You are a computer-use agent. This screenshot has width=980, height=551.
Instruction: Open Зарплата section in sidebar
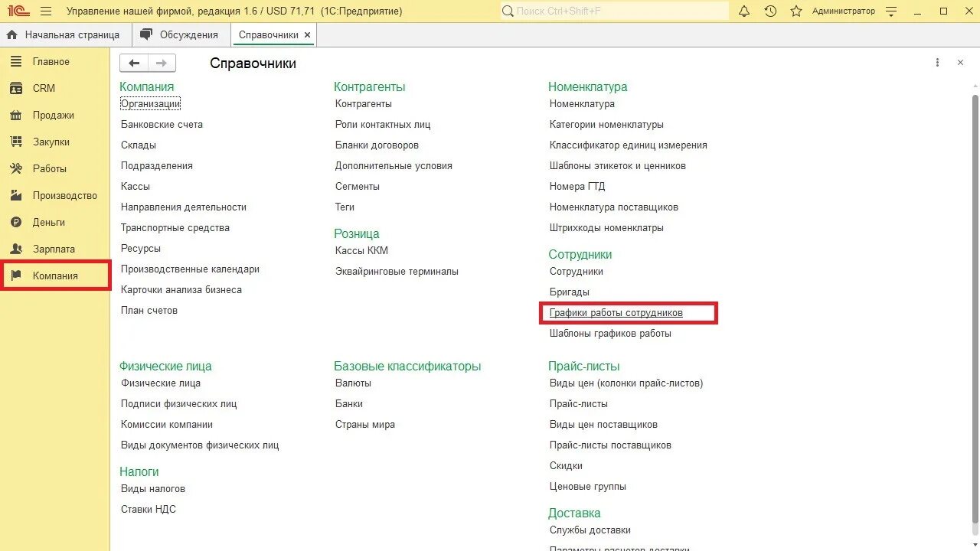(x=55, y=249)
